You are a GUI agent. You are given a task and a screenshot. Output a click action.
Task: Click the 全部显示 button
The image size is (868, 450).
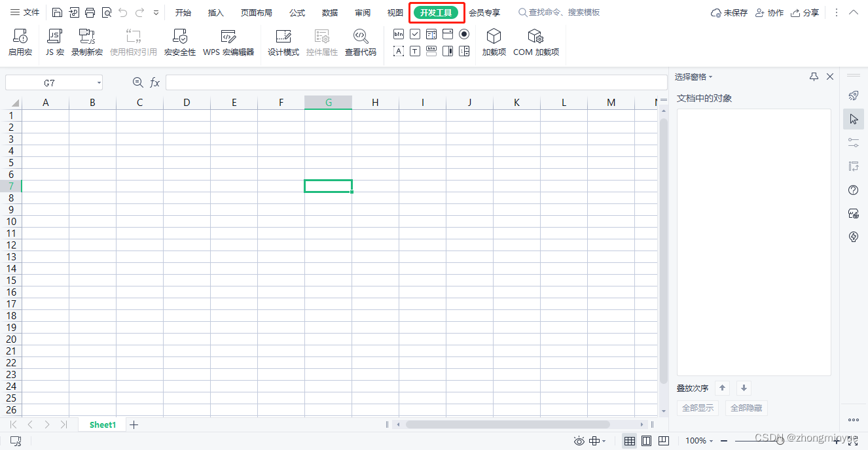pos(698,408)
